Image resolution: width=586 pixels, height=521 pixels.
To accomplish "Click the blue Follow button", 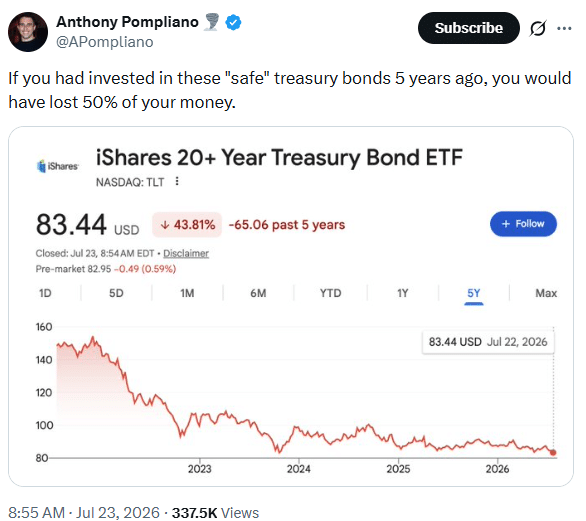I will point(523,224).
